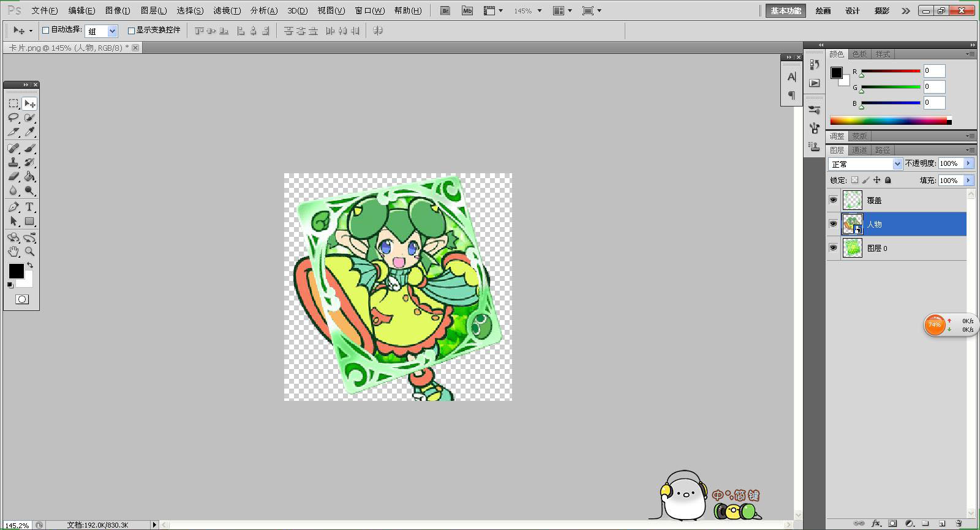
Task: Select the Paint Bucket tool
Action: coord(29,176)
